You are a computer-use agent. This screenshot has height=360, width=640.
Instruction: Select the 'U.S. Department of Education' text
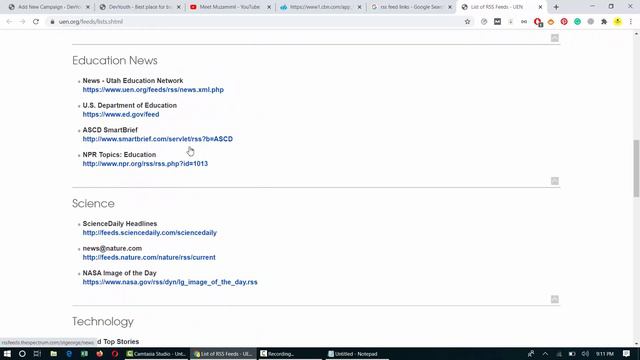coord(130,105)
